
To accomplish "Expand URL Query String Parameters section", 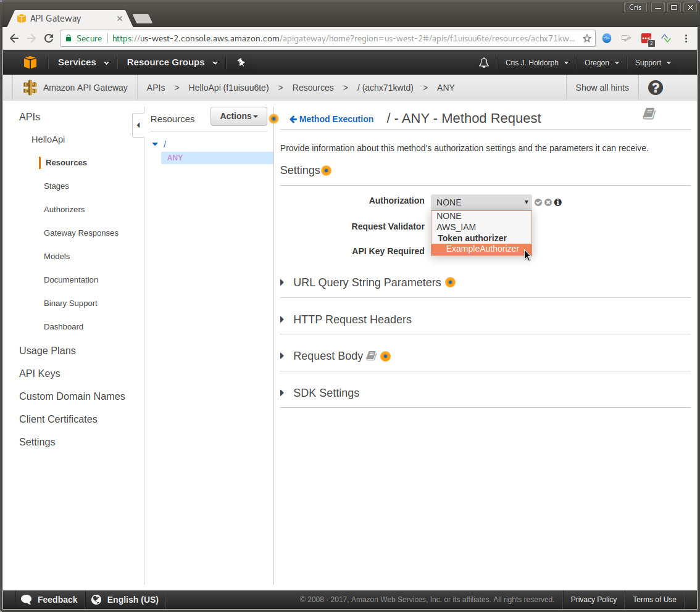I will (281, 283).
